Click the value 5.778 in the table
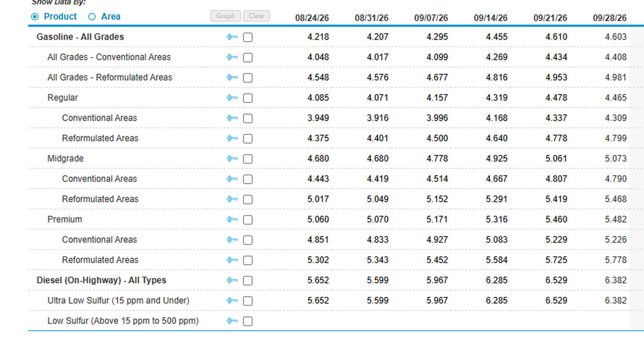The height and width of the screenshot is (339, 644). click(x=616, y=260)
